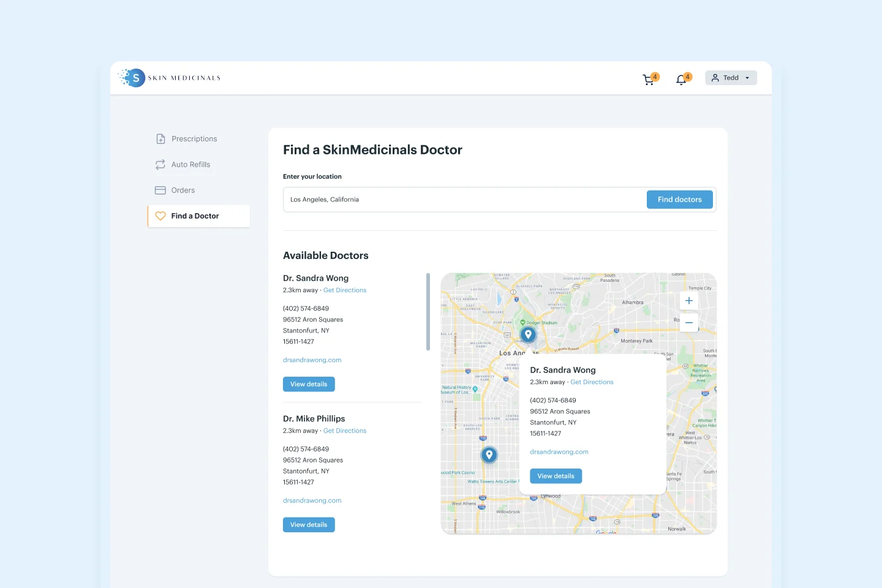This screenshot has height=588, width=882.
Task: Click the Dr. Sandra Wong heading in map popup
Action: click(x=563, y=370)
